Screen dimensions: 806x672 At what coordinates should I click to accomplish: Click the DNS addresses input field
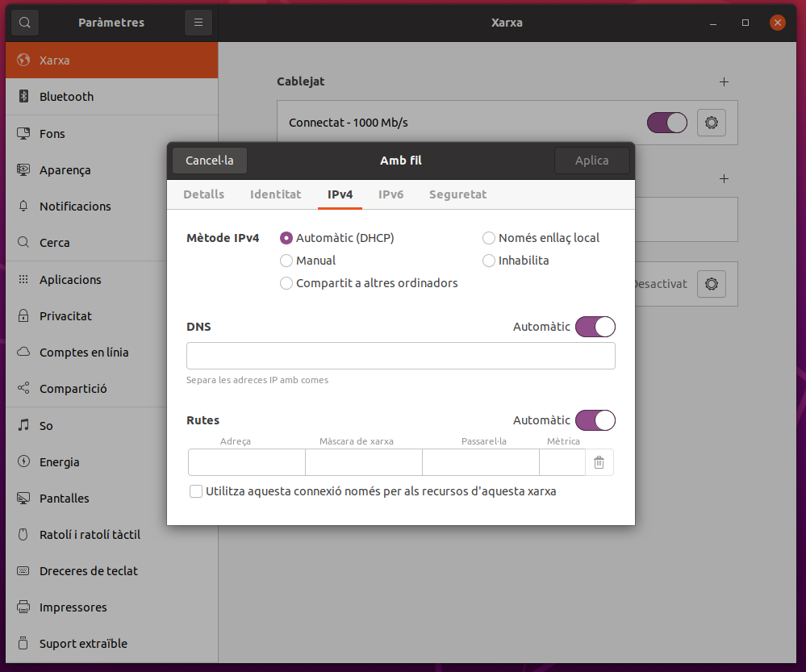[x=400, y=356]
